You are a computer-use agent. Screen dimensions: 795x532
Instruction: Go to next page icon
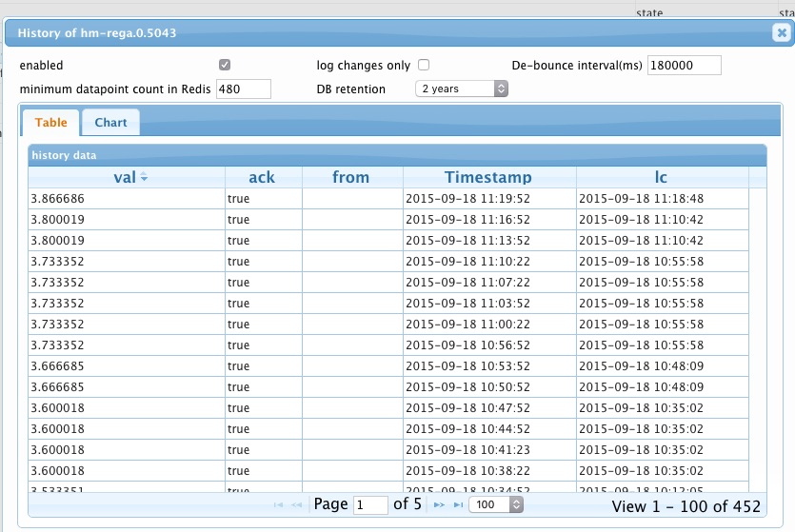(x=439, y=504)
